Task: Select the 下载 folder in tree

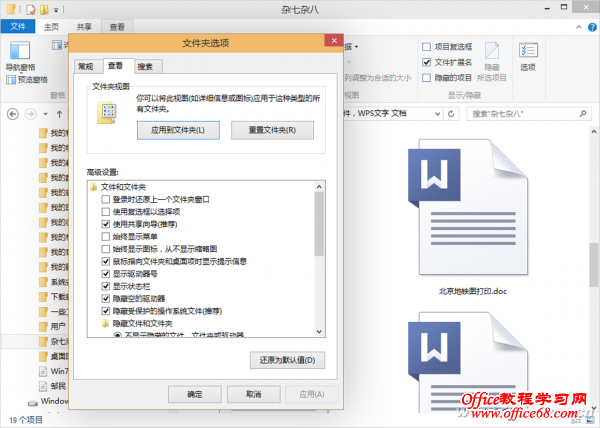Action: (54, 297)
